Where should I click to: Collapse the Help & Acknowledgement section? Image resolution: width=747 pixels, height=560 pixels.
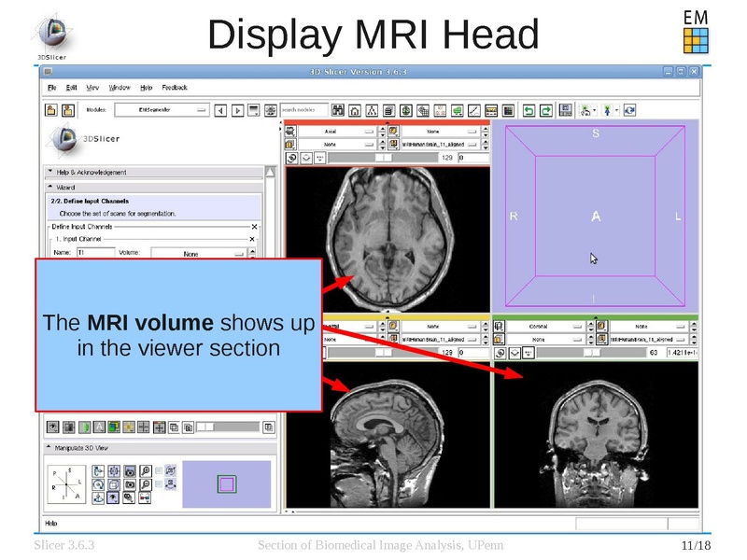pos(49,173)
